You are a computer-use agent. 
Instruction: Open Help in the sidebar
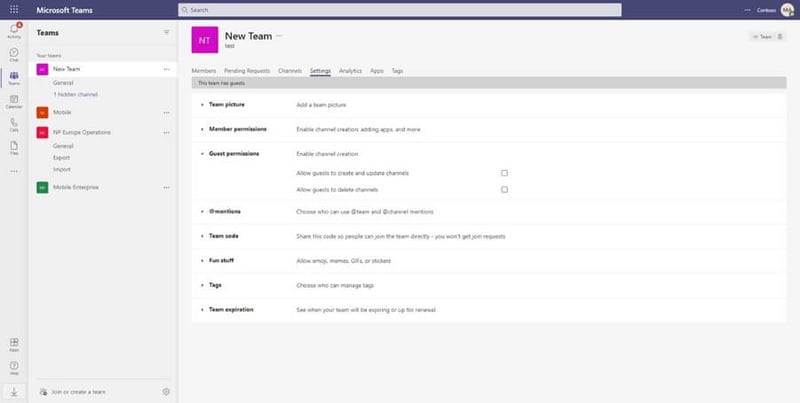pyautogui.click(x=14, y=368)
